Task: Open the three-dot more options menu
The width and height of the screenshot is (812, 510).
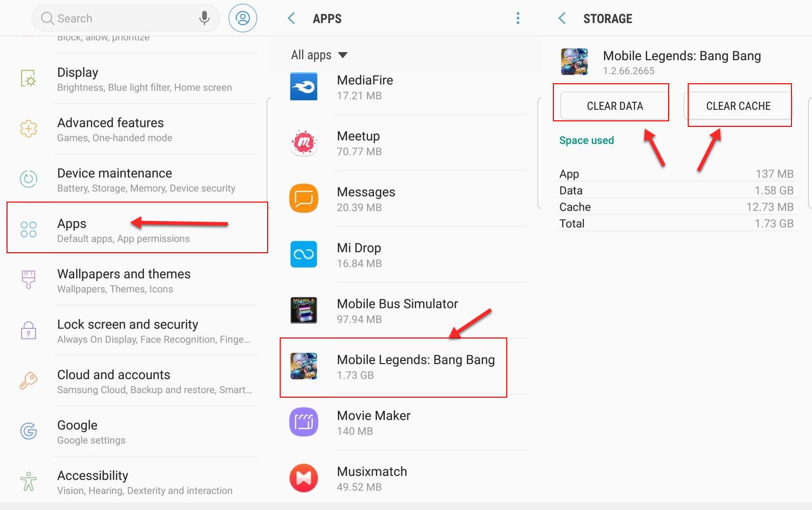Action: click(x=518, y=19)
